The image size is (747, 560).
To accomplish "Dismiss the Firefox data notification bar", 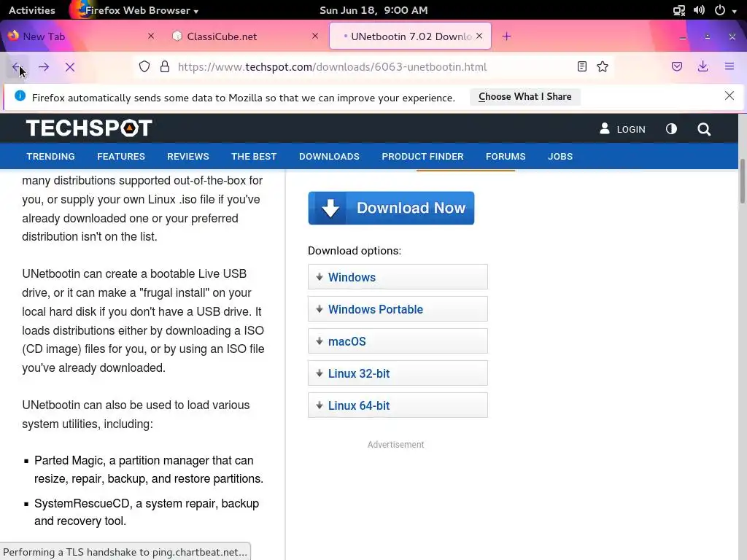I will (x=729, y=96).
